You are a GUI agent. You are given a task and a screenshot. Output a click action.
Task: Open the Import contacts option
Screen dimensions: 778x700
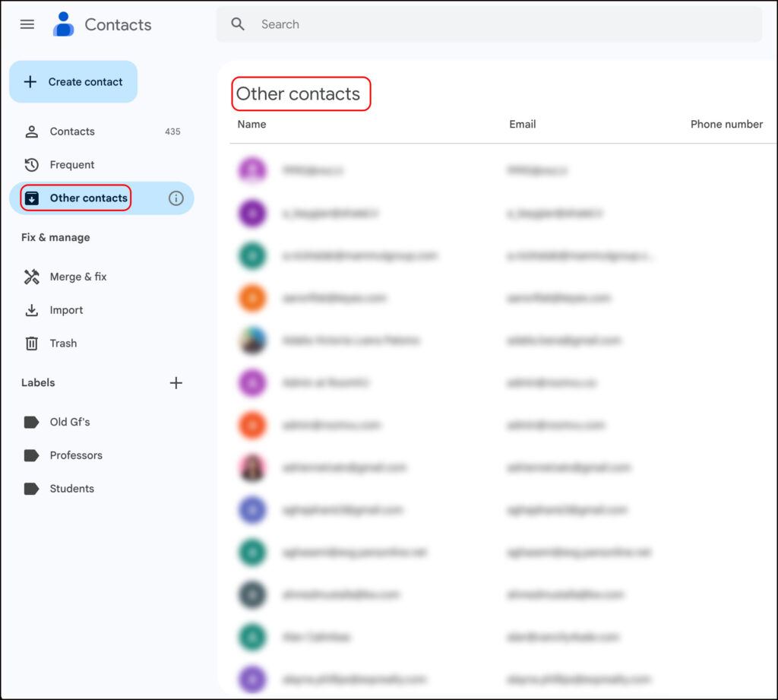point(64,310)
